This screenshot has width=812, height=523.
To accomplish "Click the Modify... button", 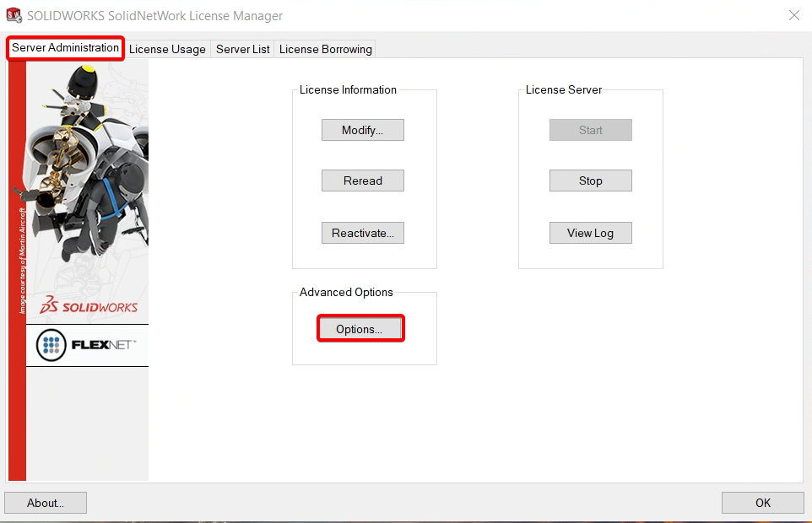I will coord(362,130).
